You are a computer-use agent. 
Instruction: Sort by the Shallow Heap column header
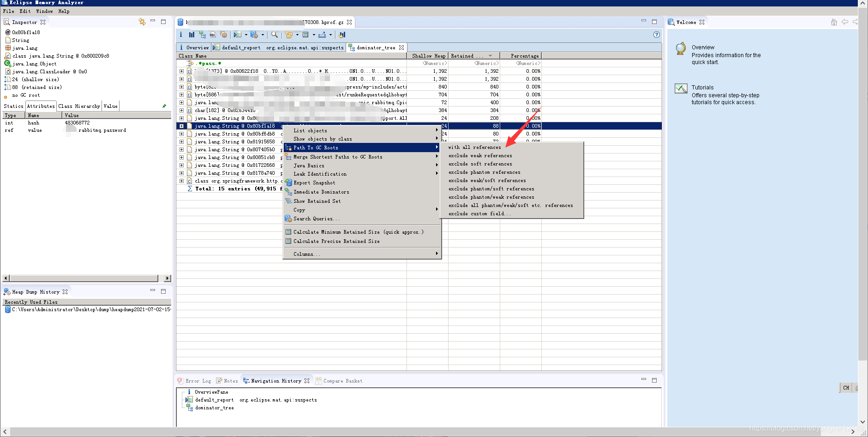coord(427,56)
